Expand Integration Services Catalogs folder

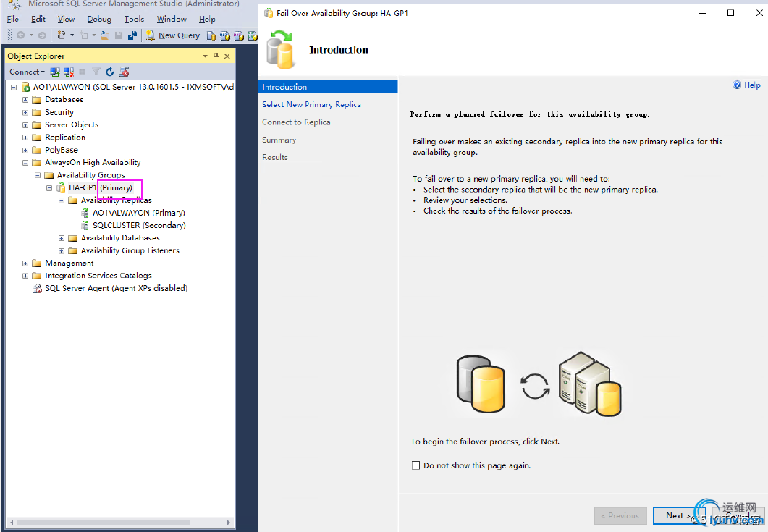coord(25,276)
